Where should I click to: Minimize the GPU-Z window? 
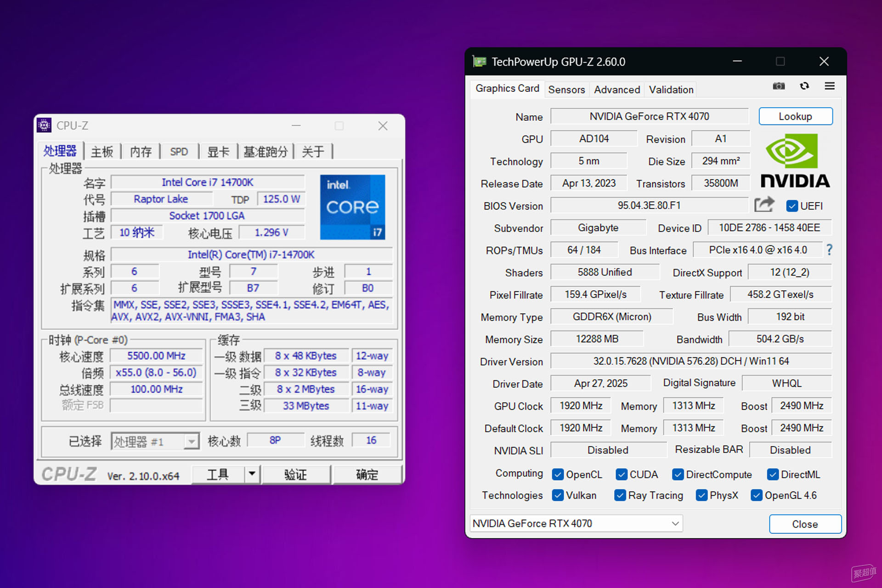pos(737,61)
